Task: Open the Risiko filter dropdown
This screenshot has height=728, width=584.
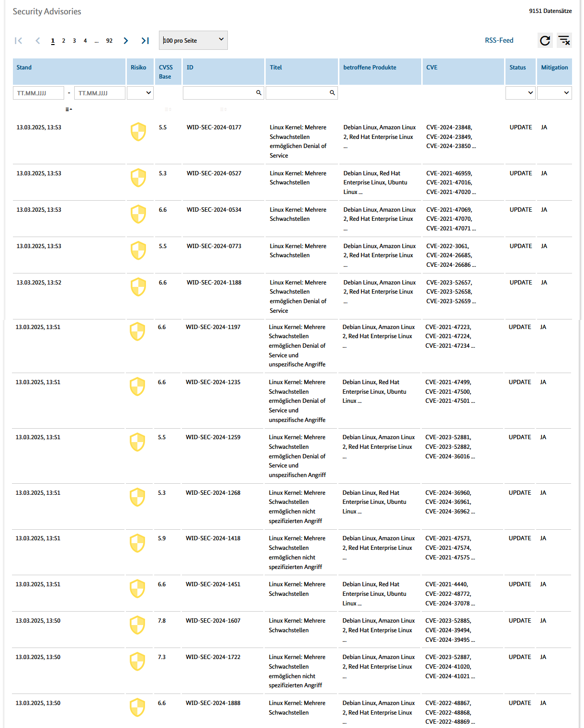Action: 140,93
